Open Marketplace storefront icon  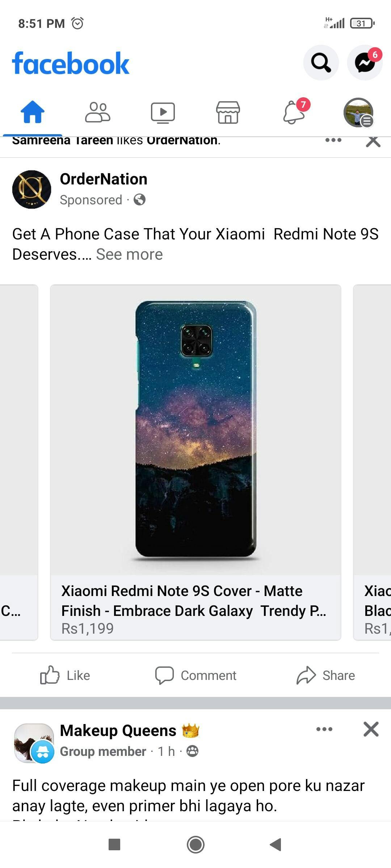point(228,112)
